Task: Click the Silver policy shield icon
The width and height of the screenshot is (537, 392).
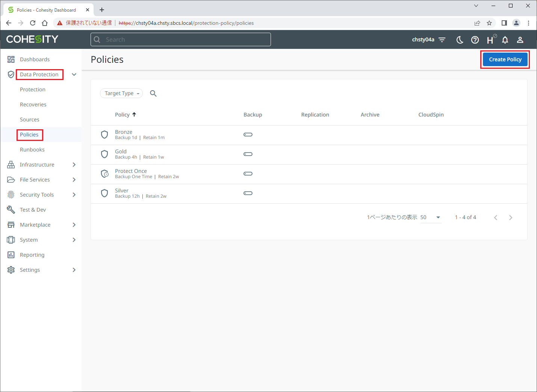Action: pos(104,193)
